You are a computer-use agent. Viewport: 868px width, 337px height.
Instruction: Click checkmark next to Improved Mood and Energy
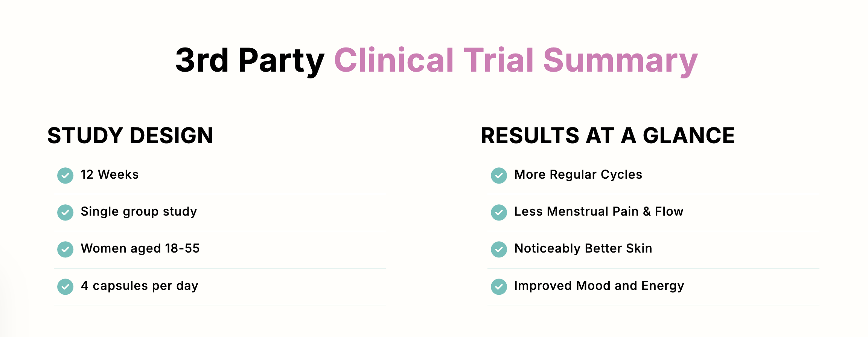pos(499,286)
